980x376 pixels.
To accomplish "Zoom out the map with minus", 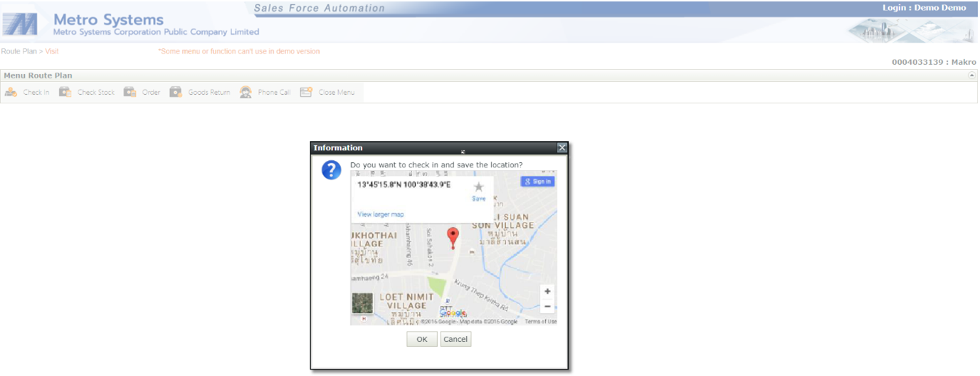I will (547, 307).
